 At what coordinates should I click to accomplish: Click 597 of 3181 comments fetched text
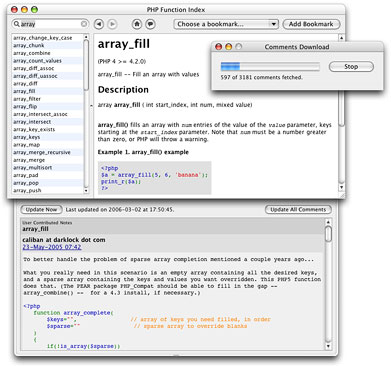[261, 77]
